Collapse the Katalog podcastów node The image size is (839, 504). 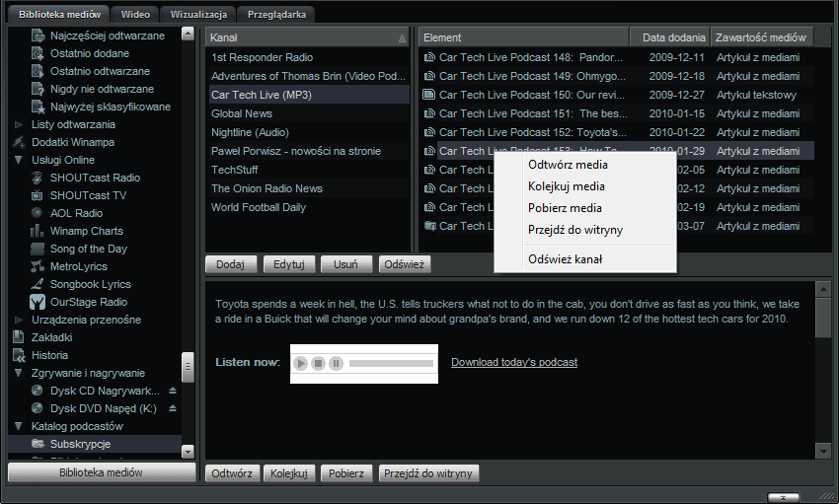pyautogui.click(x=19, y=426)
